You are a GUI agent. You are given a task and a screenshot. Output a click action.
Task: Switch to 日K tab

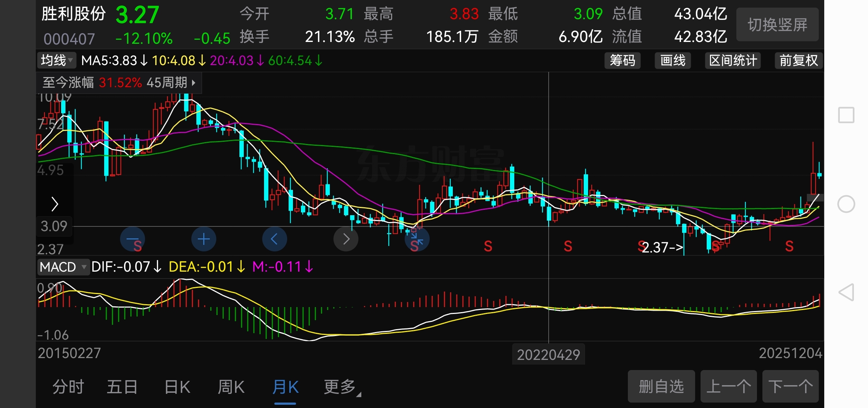click(x=177, y=387)
